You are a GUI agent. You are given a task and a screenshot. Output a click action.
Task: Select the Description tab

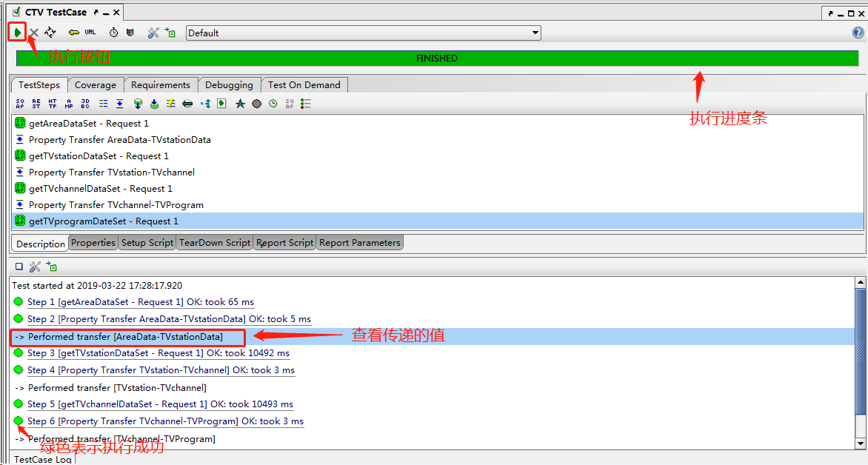[41, 244]
